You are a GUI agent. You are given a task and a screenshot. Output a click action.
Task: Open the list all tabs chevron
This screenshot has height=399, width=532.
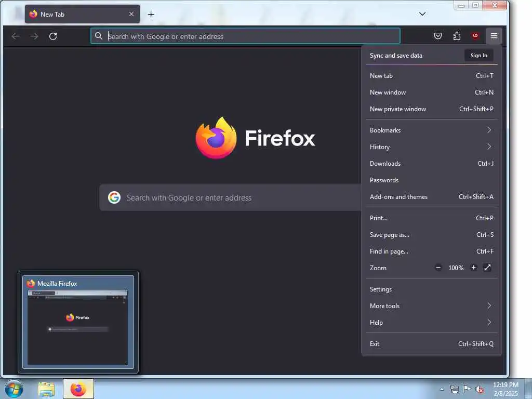click(x=422, y=14)
